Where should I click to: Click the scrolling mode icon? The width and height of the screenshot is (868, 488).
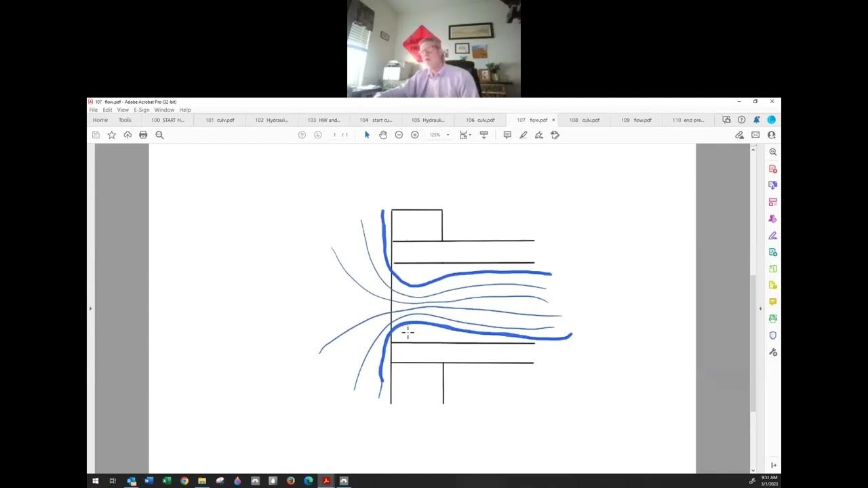coord(484,135)
